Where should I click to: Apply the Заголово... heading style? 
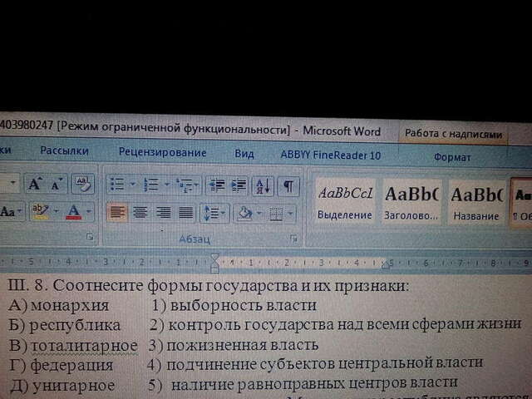[411, 203]
